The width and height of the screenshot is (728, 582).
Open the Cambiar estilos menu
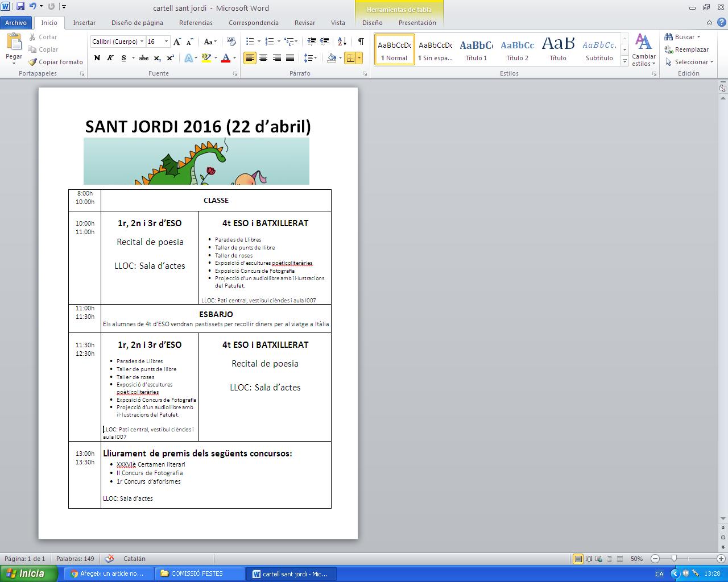click(643, 50)
